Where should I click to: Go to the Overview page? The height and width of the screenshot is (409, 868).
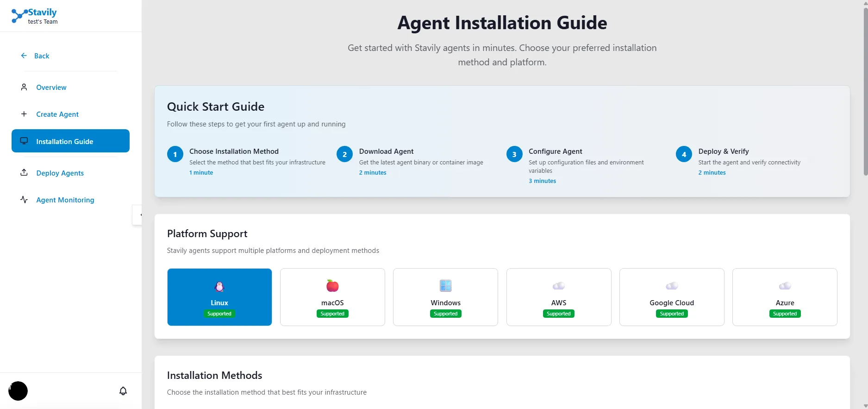(x=70, y=87)
